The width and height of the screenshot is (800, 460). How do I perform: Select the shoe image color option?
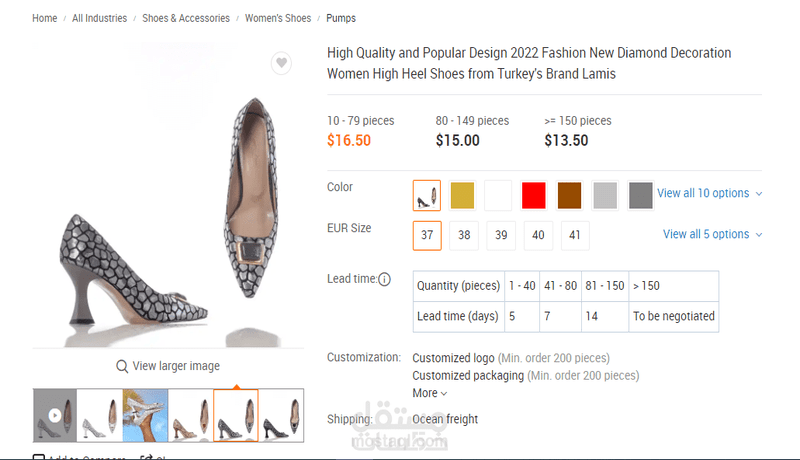tap(427, 194)
